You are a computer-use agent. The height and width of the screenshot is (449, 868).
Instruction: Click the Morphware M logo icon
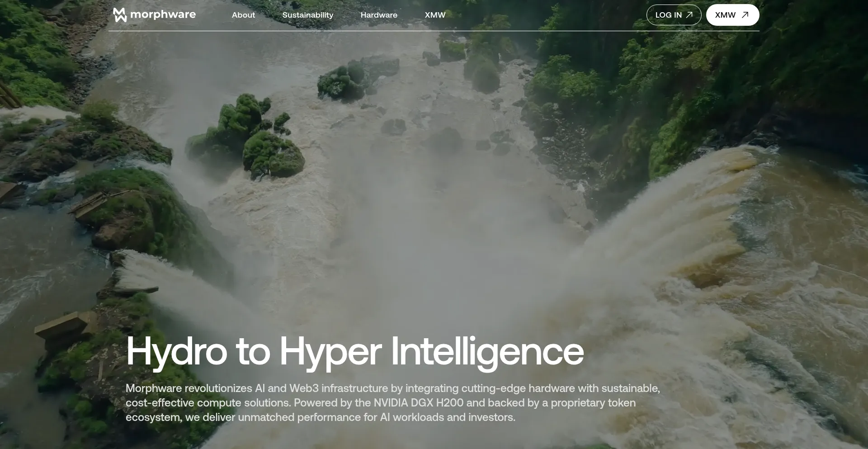(120, 15)
